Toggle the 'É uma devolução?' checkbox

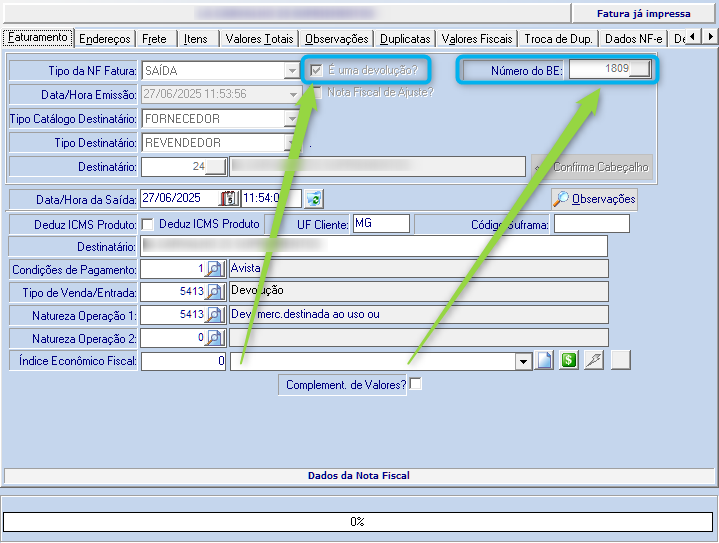tap(317, 71)
